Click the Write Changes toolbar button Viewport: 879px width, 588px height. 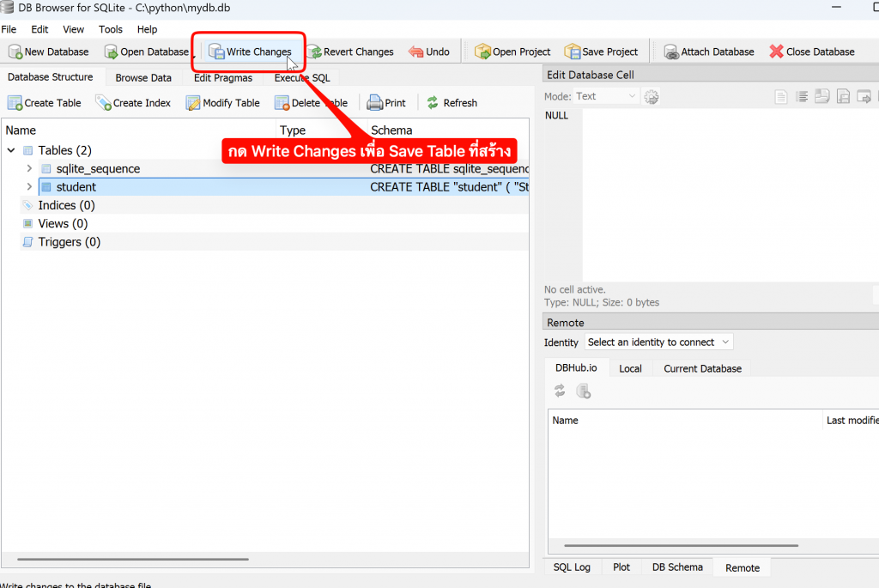(250, 52)
